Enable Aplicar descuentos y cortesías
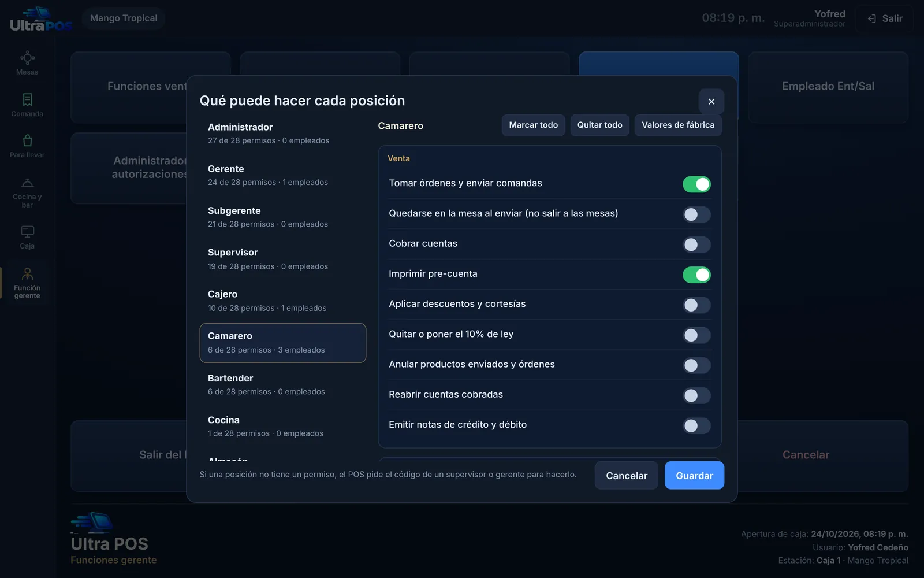 (696, 305)
